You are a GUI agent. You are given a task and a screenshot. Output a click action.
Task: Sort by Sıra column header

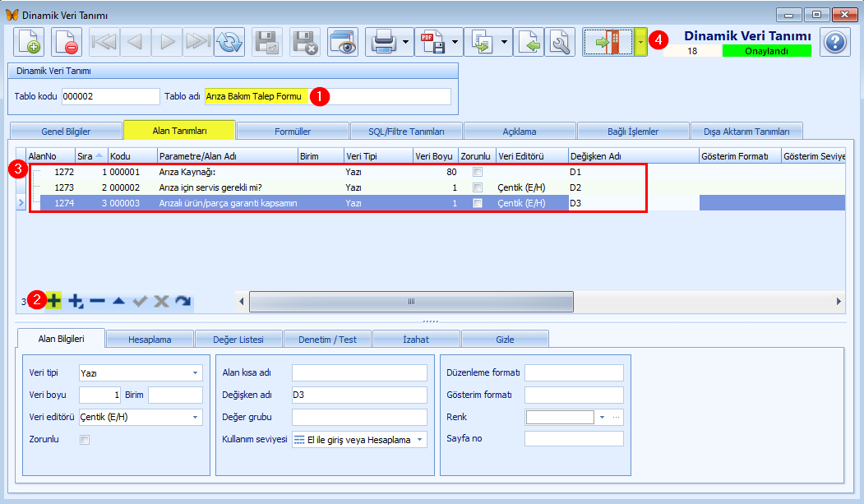point(91,156)
